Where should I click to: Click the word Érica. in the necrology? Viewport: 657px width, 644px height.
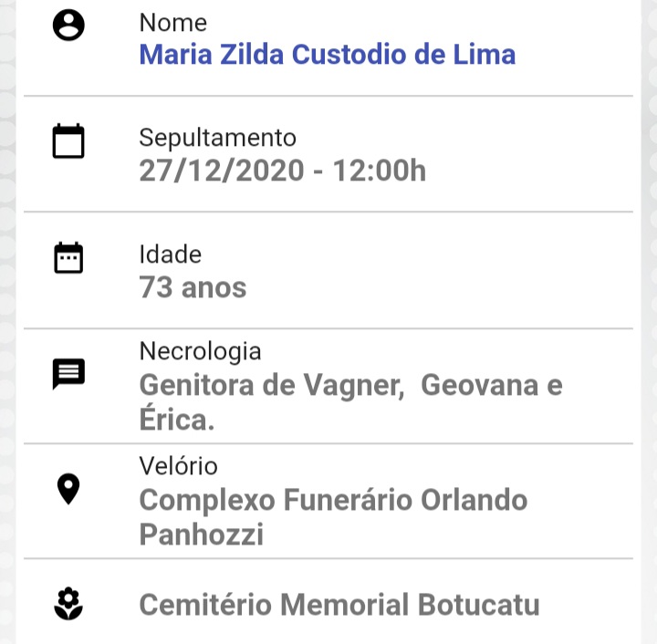tap(177, 419)
